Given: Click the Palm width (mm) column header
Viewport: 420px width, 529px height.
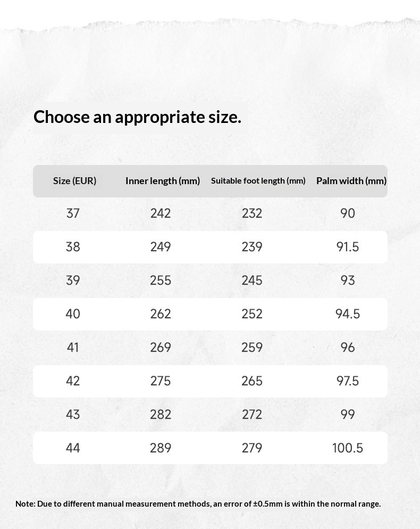Looking at the screenshot, I should 351,181.
